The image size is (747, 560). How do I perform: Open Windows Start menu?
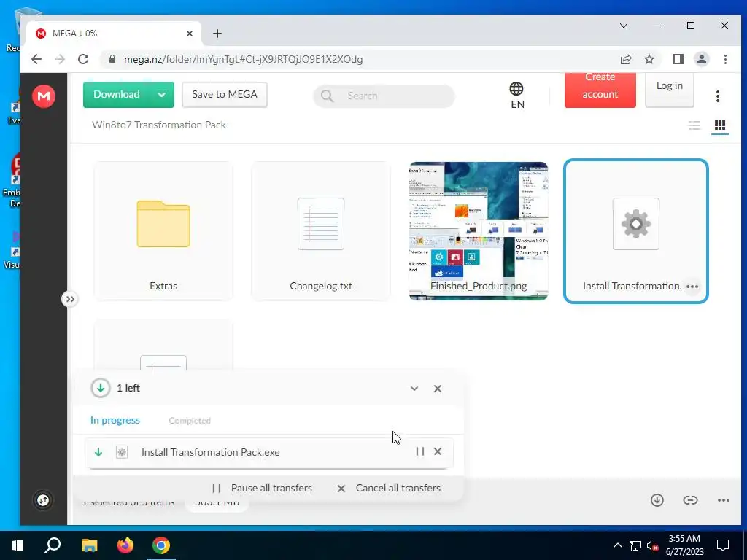pos(18,545)
